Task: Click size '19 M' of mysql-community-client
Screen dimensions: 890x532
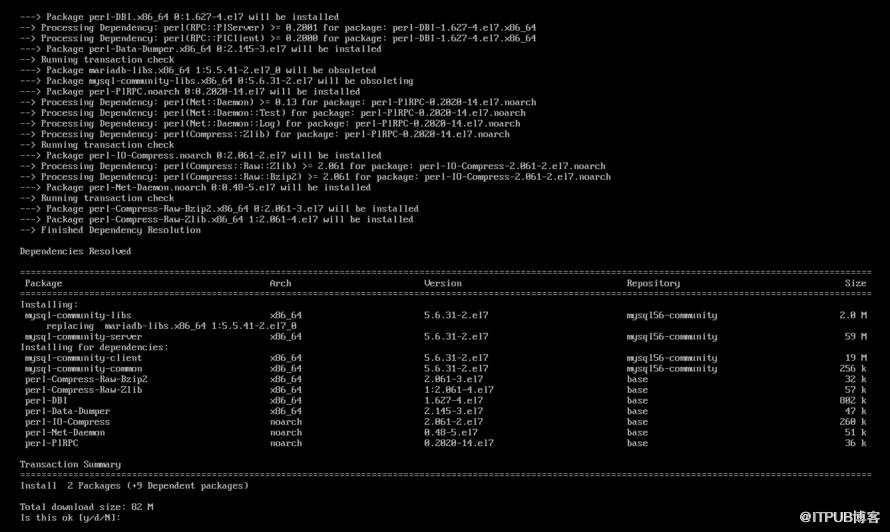Action: coord(855,358)
